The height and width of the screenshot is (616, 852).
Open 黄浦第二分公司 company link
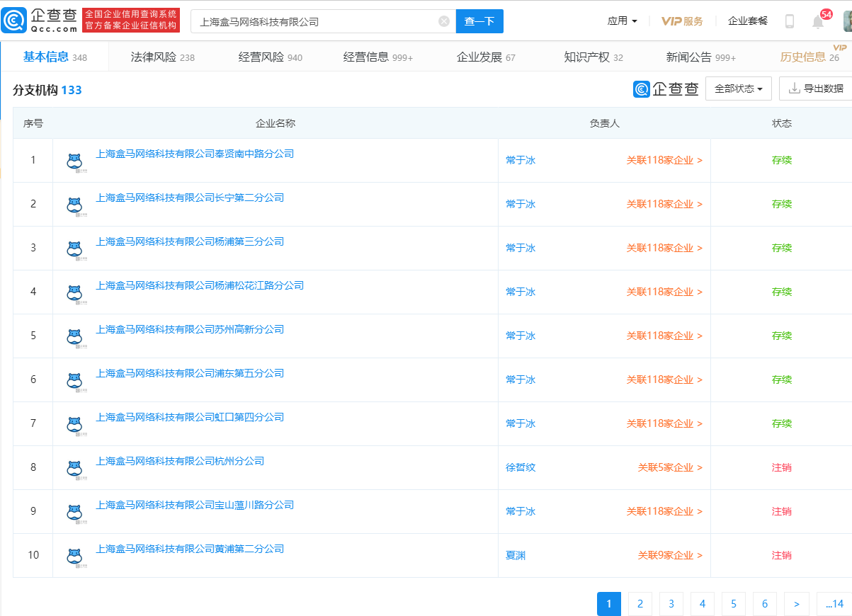click(190, 549)
